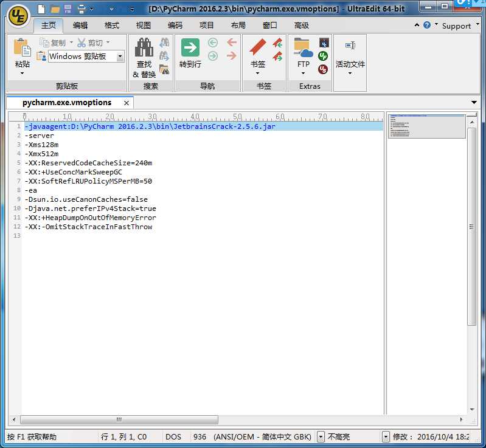Screen dimensions: 486x448
Task: Click the UltraEdit application logo button
Action: tap(18, 15)
